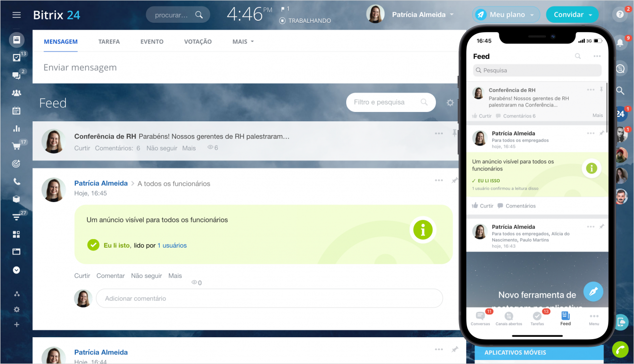Click the Adicionar comentário field
Screen dimensions: 634x364
tap(269, 299)
